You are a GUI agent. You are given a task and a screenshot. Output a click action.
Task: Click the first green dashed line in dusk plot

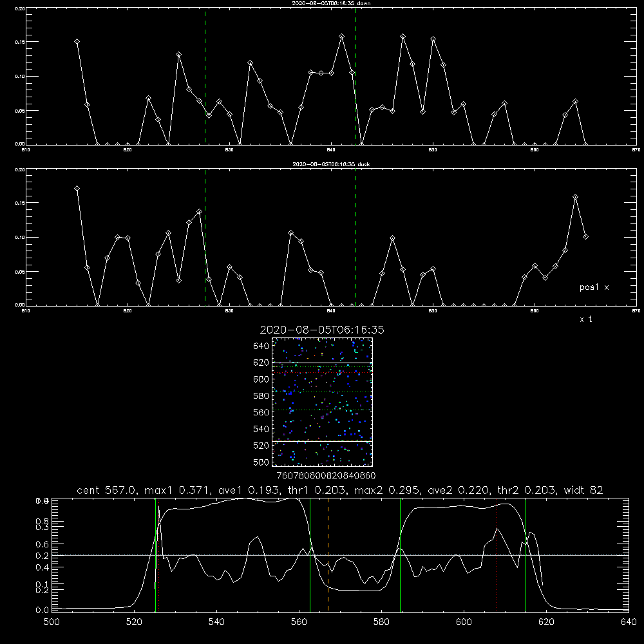click(205, 238)
